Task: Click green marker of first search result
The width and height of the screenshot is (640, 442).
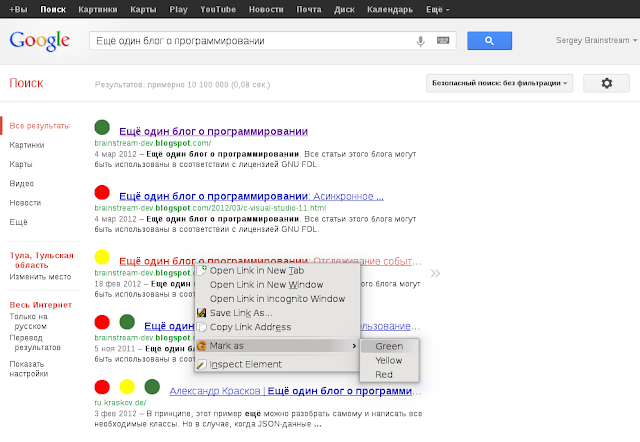Action: click(x=102, y=127)
